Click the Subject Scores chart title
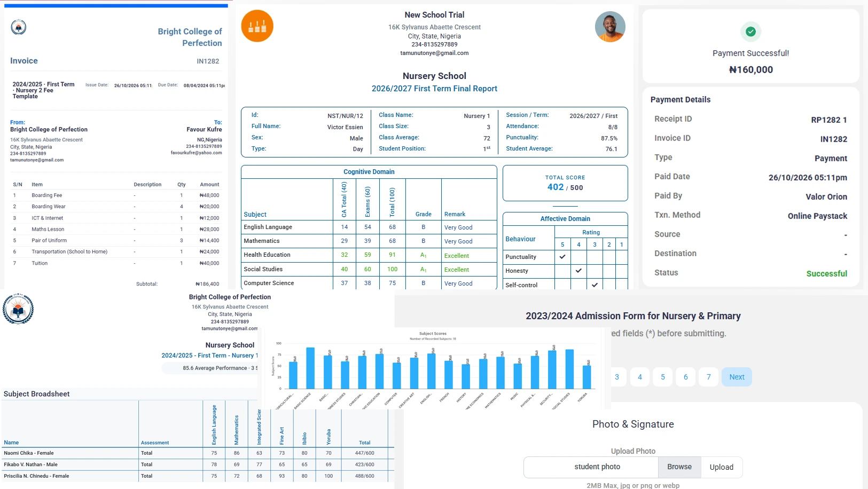 [433, 334]
